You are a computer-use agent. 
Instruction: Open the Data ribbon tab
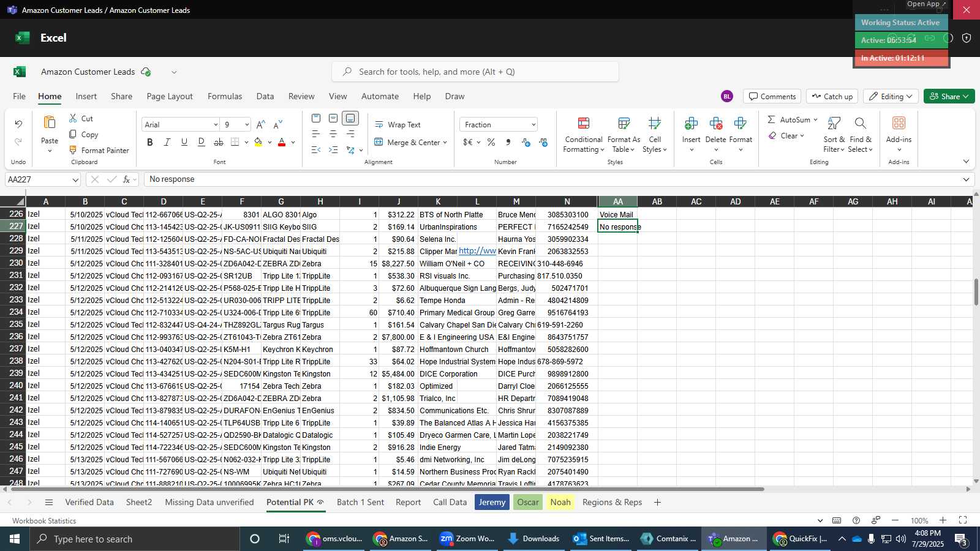tap(265, 96)
